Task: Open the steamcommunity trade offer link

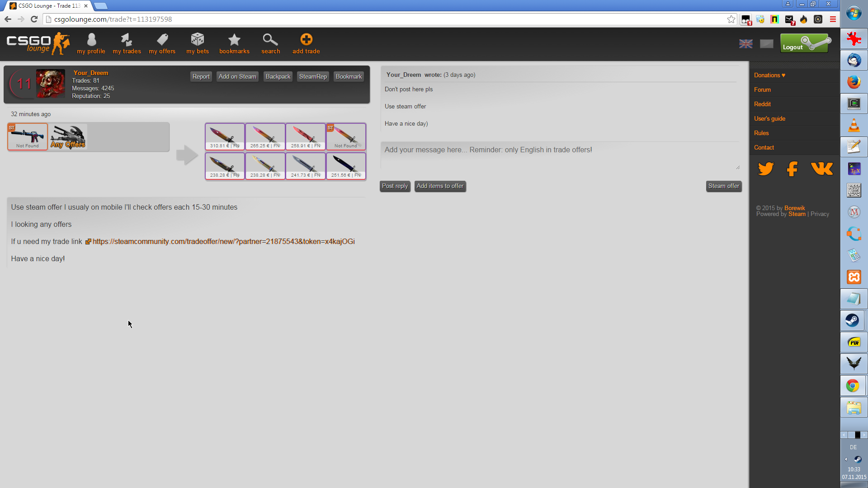Action: pos(223,242)
